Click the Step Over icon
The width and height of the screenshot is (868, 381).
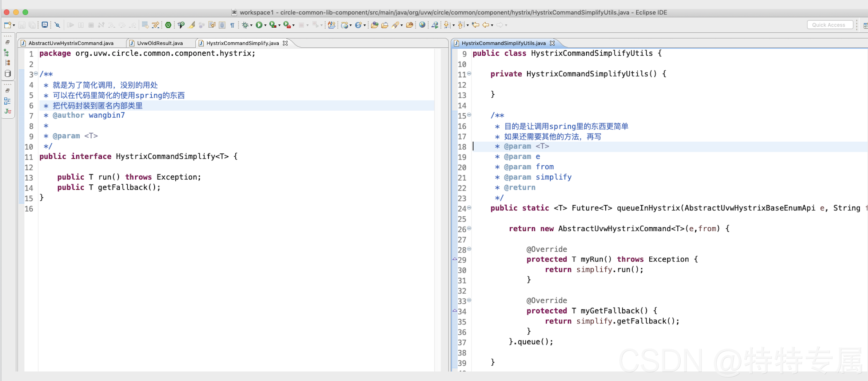122,25
